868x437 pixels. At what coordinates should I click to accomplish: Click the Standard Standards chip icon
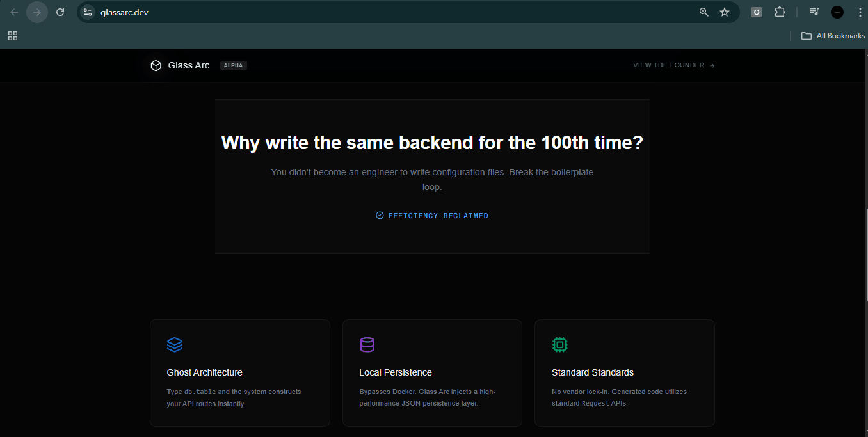coord(559,345)
